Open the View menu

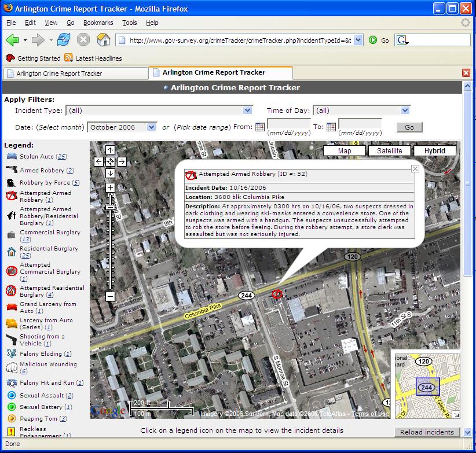click(x=51, y=23)
